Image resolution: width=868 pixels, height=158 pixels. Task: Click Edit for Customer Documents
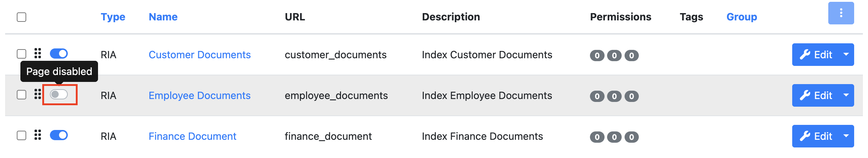pos(816,55)
